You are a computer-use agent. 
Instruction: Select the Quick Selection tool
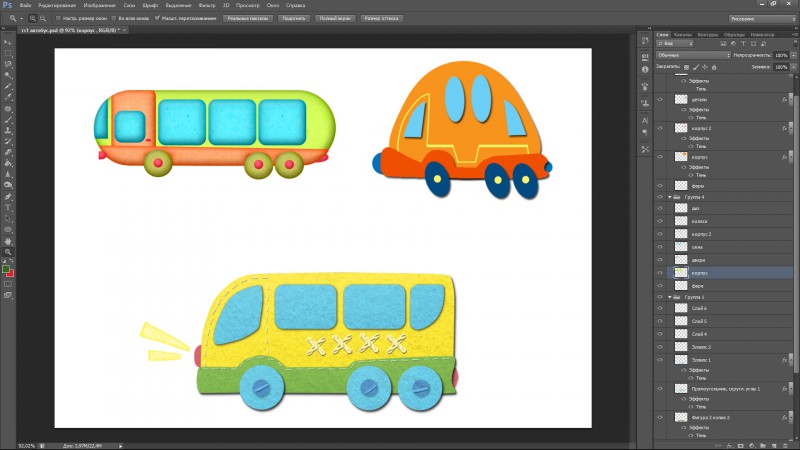point(8,76)
